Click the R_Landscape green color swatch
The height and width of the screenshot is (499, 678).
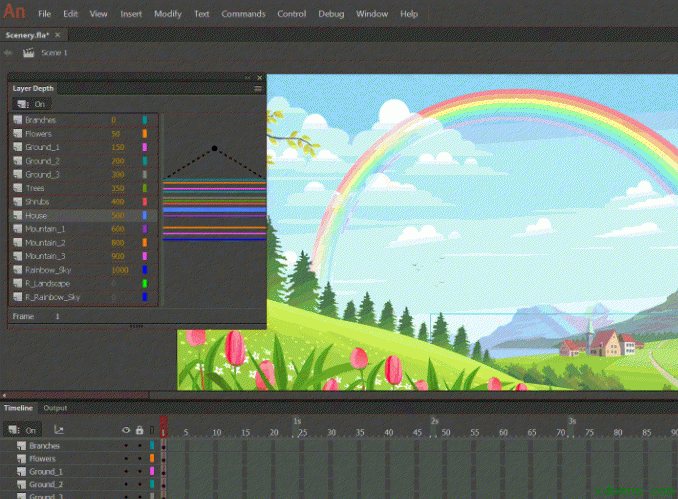[145, 283]
